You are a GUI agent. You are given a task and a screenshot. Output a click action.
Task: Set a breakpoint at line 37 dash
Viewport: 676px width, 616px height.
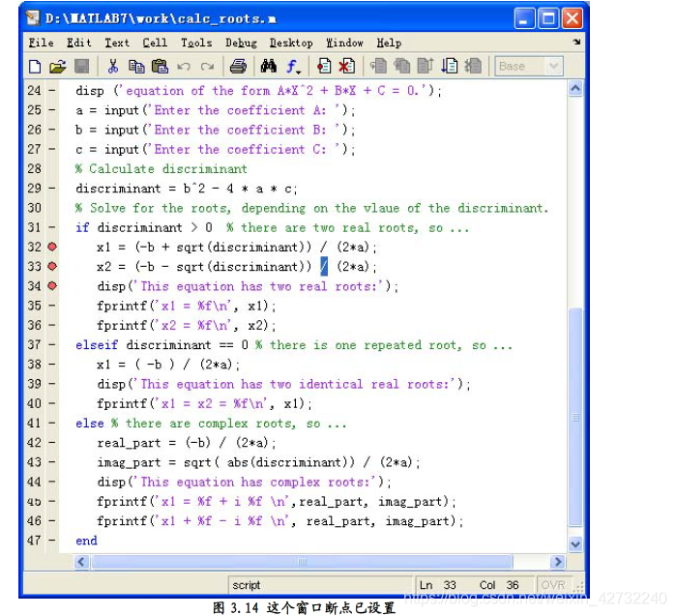click(52, 344)
